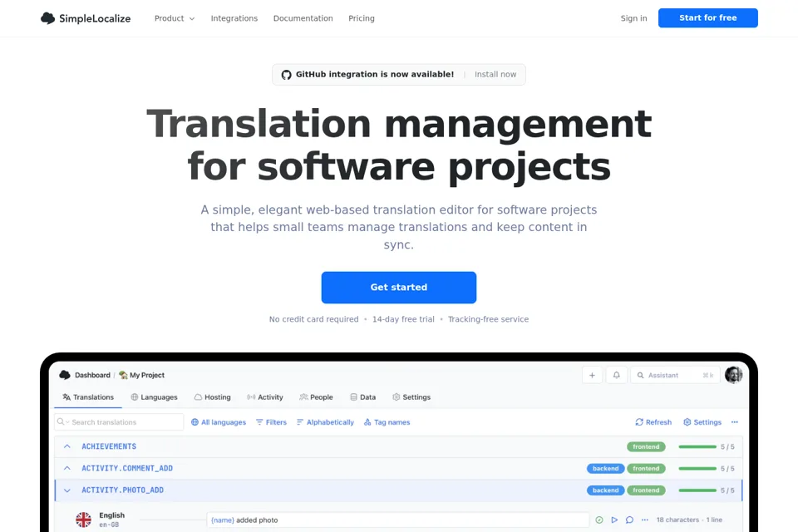Click Tag names option

point(387,422)
